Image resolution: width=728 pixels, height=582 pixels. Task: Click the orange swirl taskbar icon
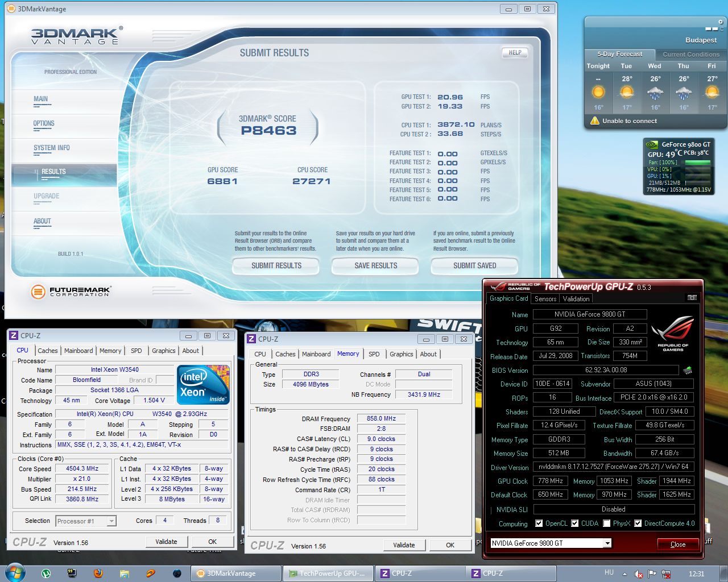(x=151, y=573)
